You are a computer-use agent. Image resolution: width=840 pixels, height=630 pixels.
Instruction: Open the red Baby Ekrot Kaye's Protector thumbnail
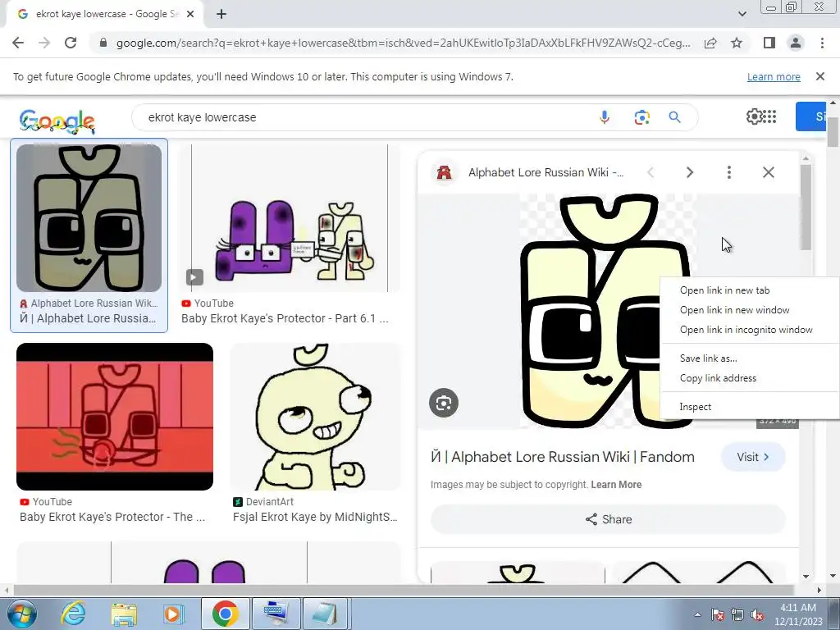115,416
